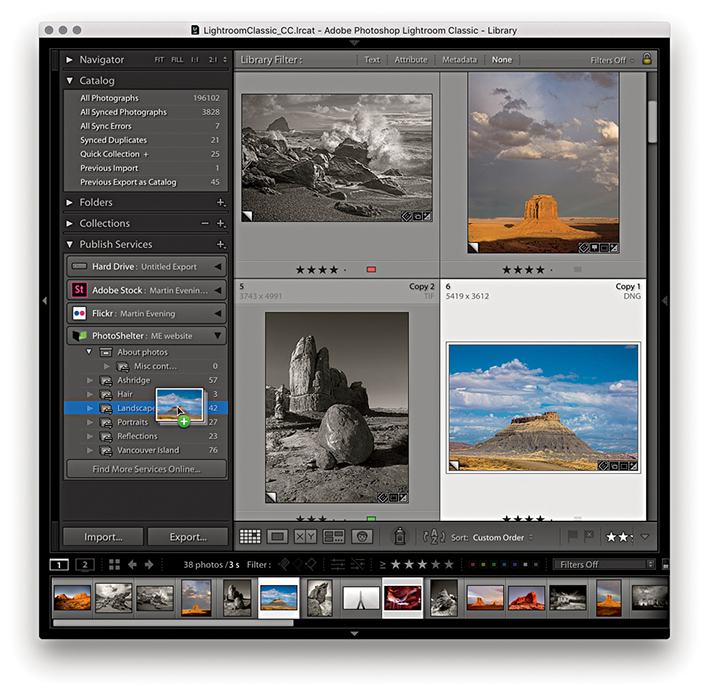Screen dimensions: 709x695
Task: Toggle second window display button 2
Action: click(85, 564)
